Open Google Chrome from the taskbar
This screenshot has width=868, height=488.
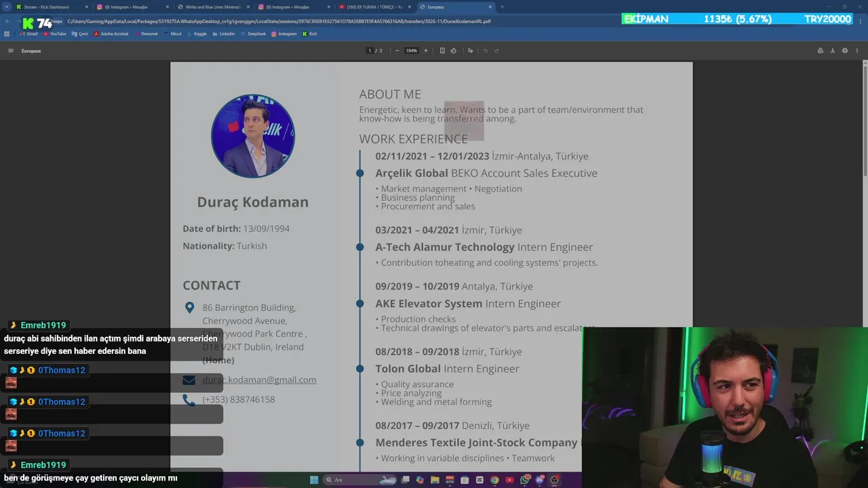point(494,480)
